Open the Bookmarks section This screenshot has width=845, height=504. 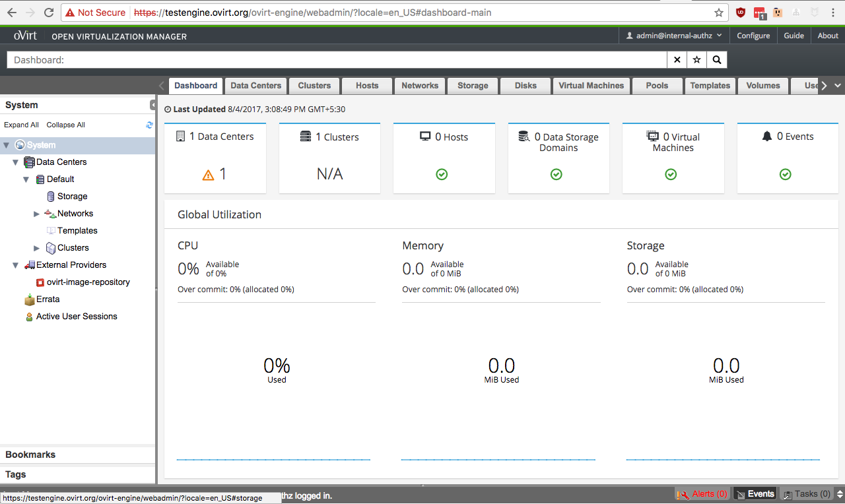(x=78, y=455)
